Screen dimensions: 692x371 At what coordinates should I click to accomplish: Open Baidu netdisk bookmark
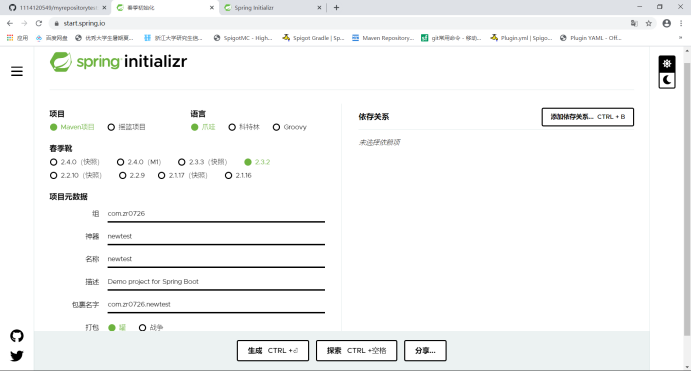pos(52,38)
